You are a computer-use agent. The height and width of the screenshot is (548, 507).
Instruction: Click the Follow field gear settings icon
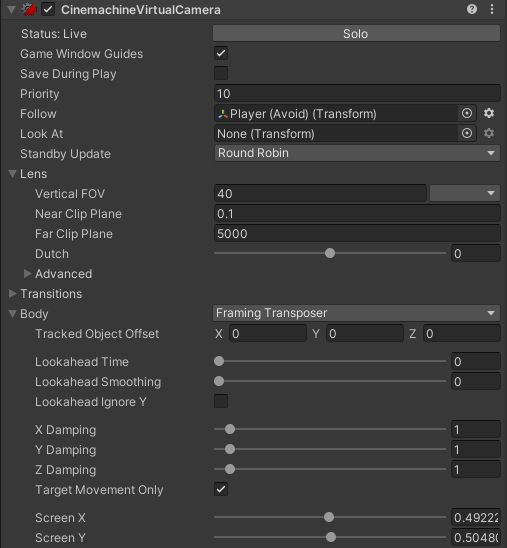(489, 113)
